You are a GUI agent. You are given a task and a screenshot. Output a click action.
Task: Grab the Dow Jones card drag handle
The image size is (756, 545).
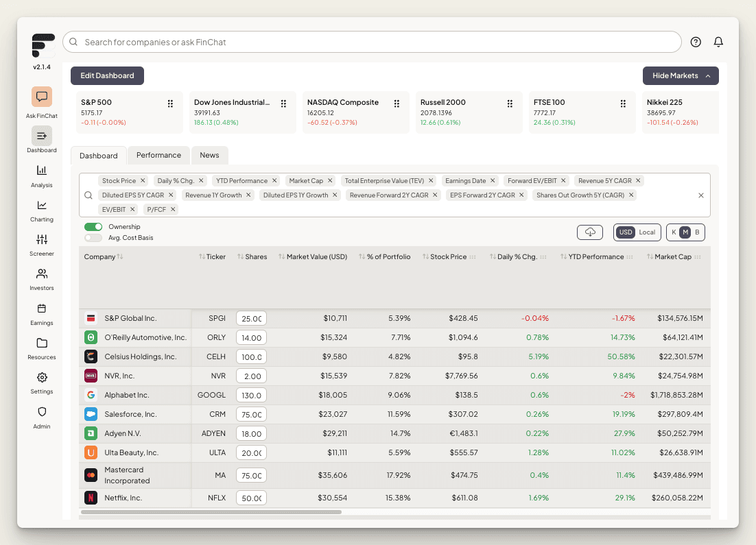click(283, 104)
